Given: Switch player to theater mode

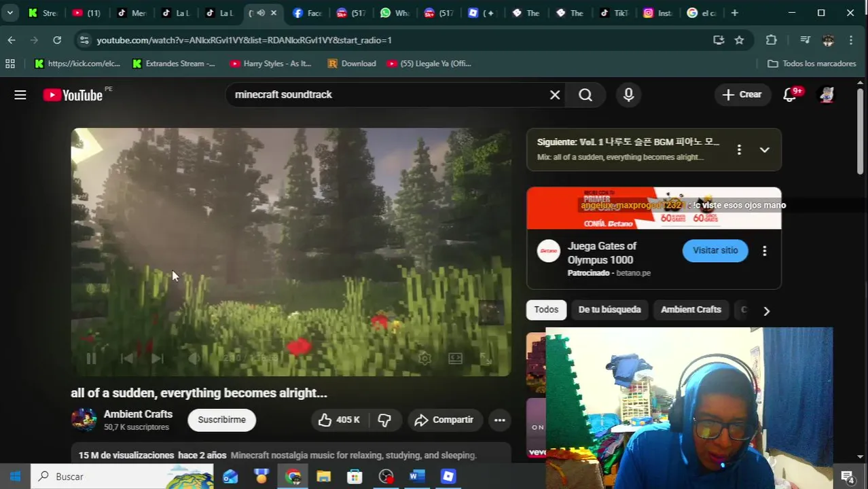Looking at the screenshot, I should pos(455,358).
